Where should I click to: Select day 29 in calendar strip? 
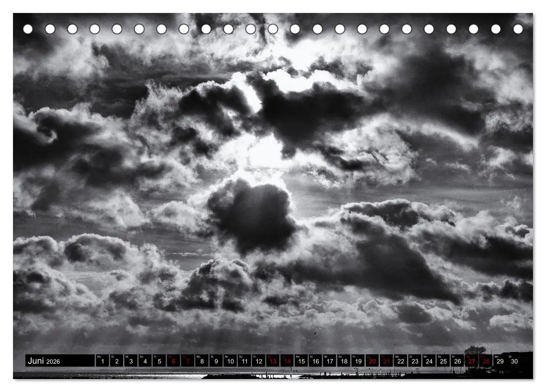[500, 361]
